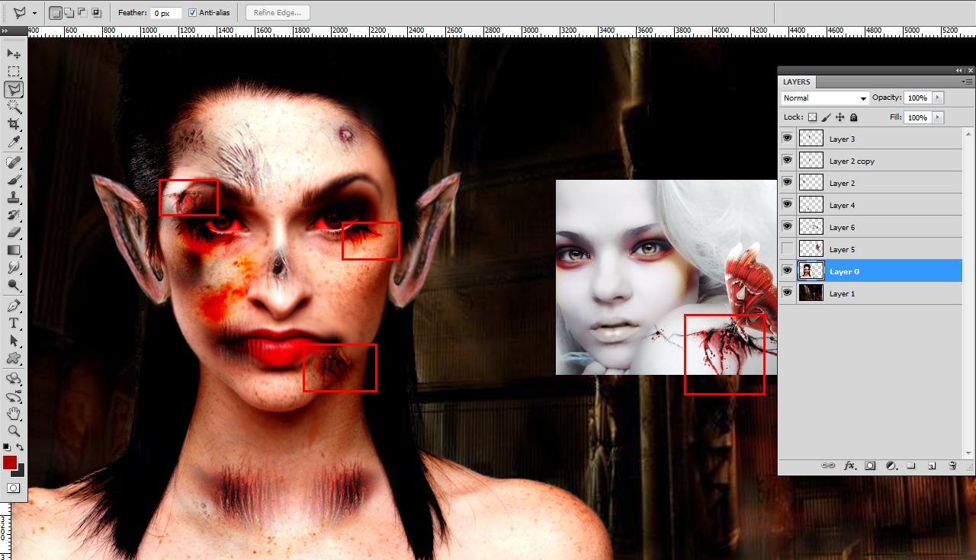
Task: Hide Layer 4 visibility
Action: [x=787, y=205]
